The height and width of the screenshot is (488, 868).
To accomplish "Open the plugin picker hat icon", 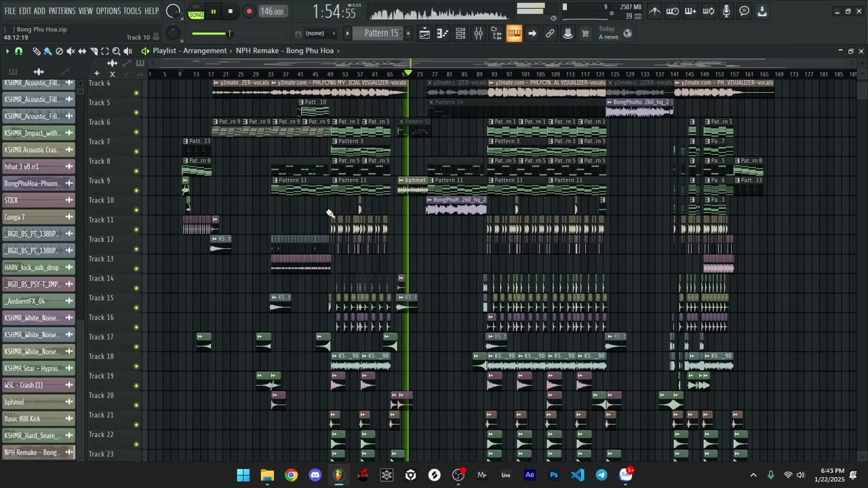I will coord(568,33).
